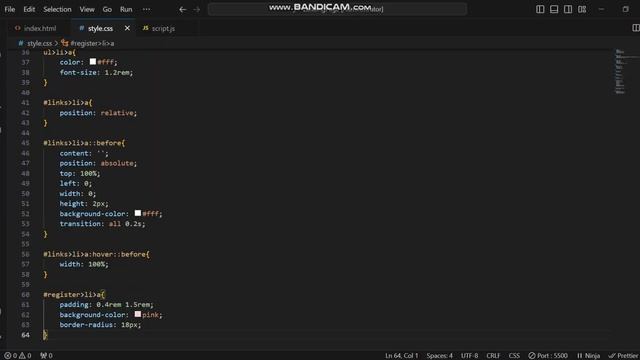This screenshot has width=640, height=360.
Task: Open the Go menu
Action: [107, 9]
